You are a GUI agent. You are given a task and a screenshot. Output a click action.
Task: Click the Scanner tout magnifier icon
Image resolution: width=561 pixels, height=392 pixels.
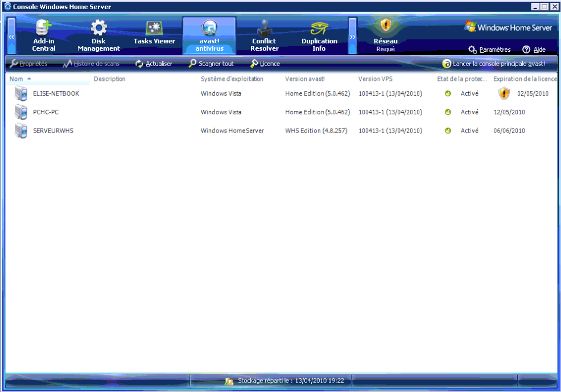(x=192, y=63)
